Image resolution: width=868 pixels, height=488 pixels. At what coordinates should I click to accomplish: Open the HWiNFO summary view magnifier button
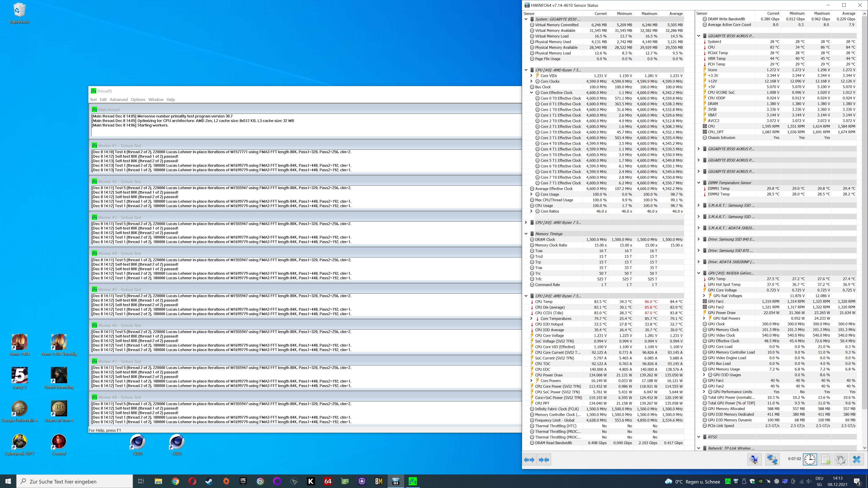(754, 460)
